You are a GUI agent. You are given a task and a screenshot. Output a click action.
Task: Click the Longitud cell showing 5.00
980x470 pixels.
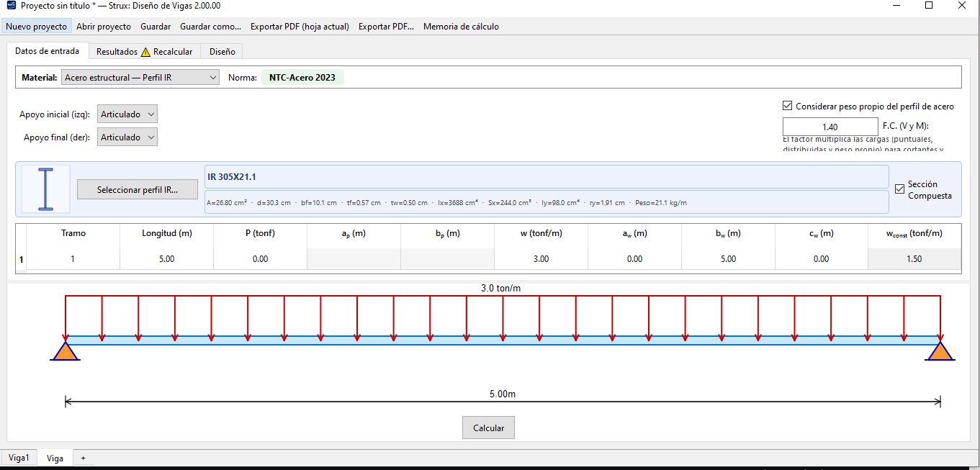tap(166, 259)
